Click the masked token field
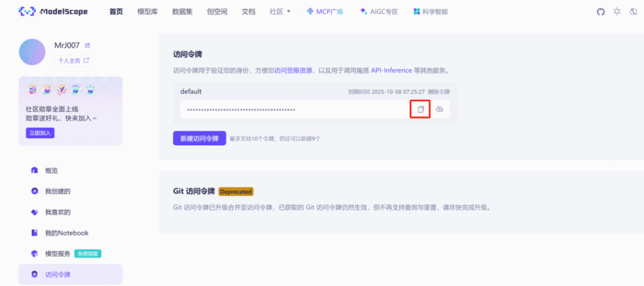The height and width of the screenshot is (286, 644). (x=296, y=109)
